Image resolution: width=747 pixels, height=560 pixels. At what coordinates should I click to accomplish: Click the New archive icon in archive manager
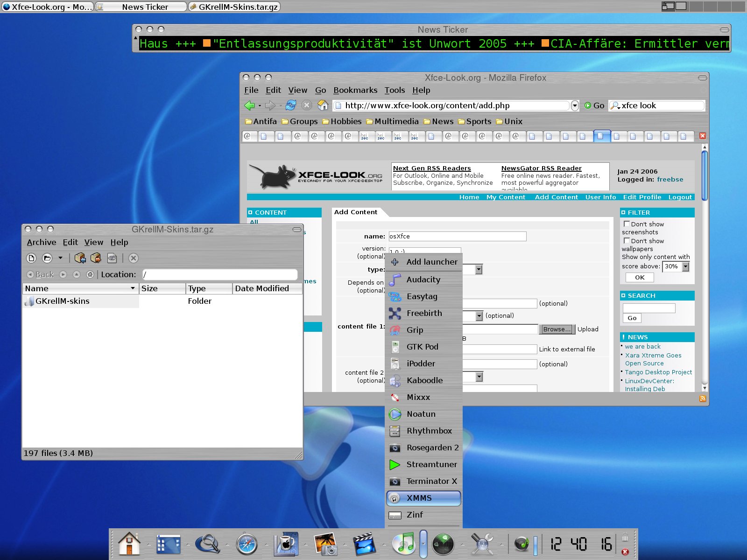tap(31, 258)
